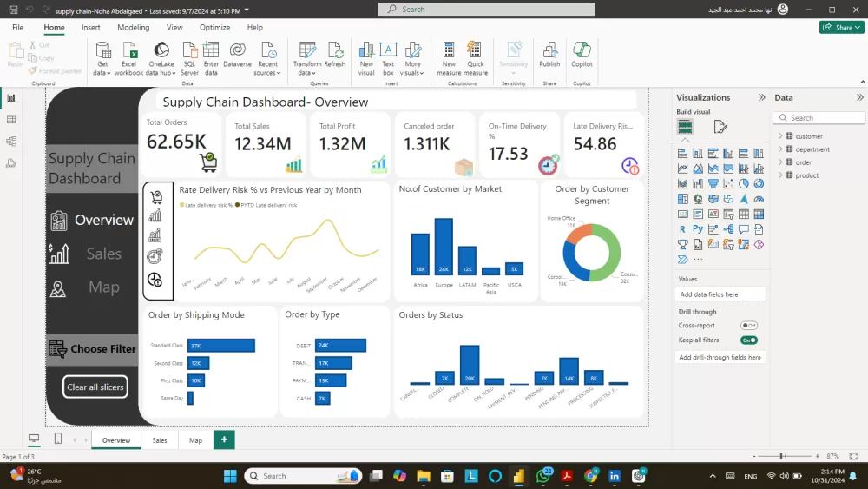Toggle the Cross-report switch
This screenshot has width=868, height=489.
(x=748, y=326)
